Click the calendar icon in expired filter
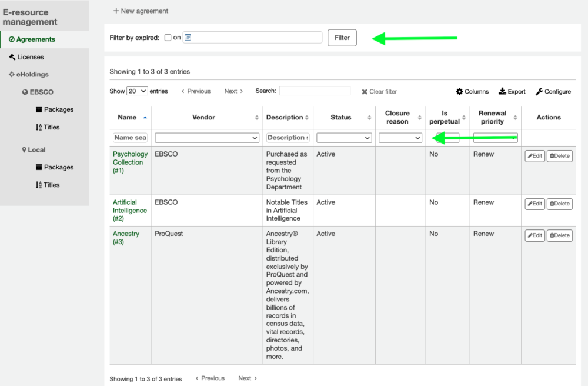This screenshot has height=386, width=588. pos(188,38)
